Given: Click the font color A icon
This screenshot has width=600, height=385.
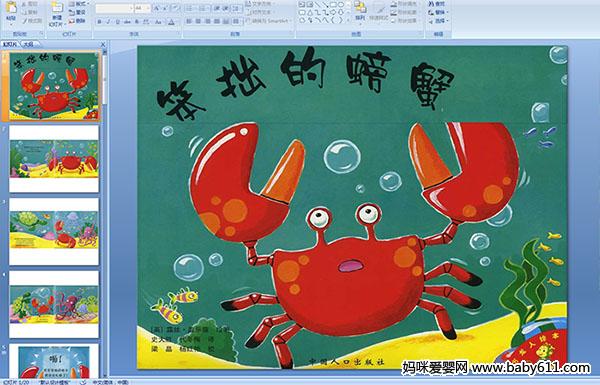Looking at the screenshot, I should tap(171, 22).
